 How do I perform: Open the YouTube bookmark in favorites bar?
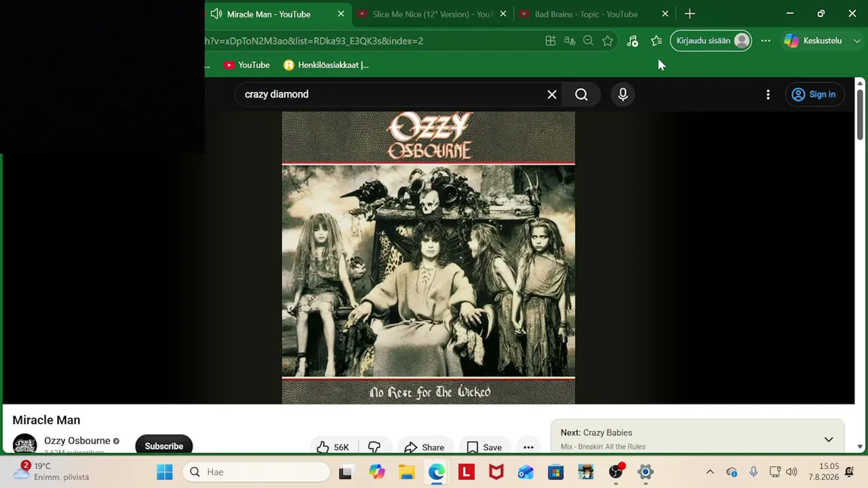(247, 65)
